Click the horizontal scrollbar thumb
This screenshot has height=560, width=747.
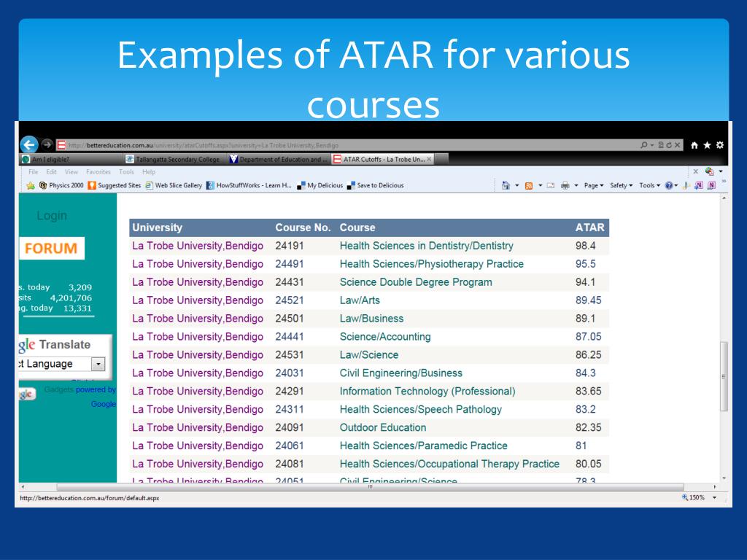(370, 486)
